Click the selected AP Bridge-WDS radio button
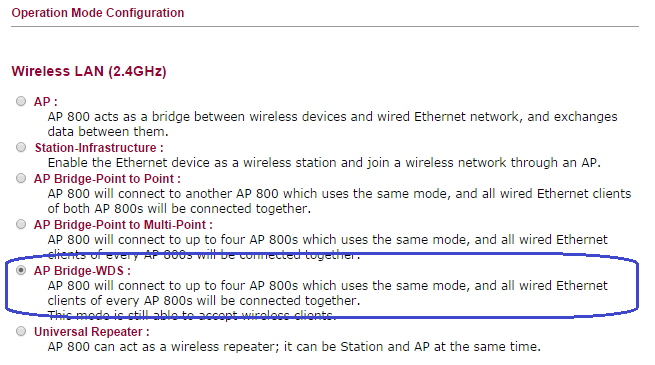The width and height of the screenshot is (655, 365). pyautogui.click(x=21, y=270)
